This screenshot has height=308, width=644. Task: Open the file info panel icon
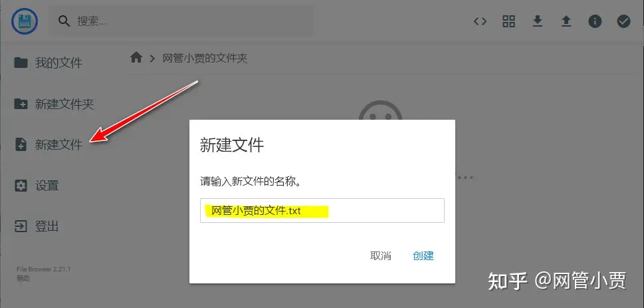[x=595, y=21]
